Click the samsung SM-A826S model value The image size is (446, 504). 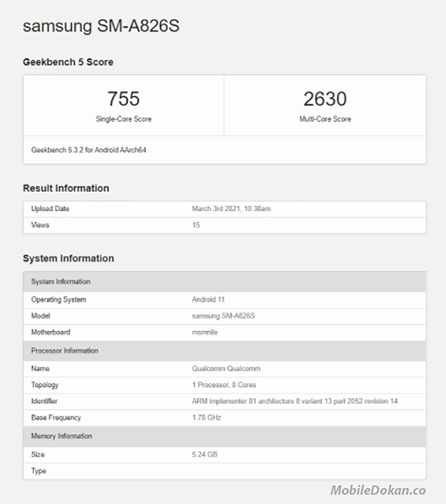point(223,316)
